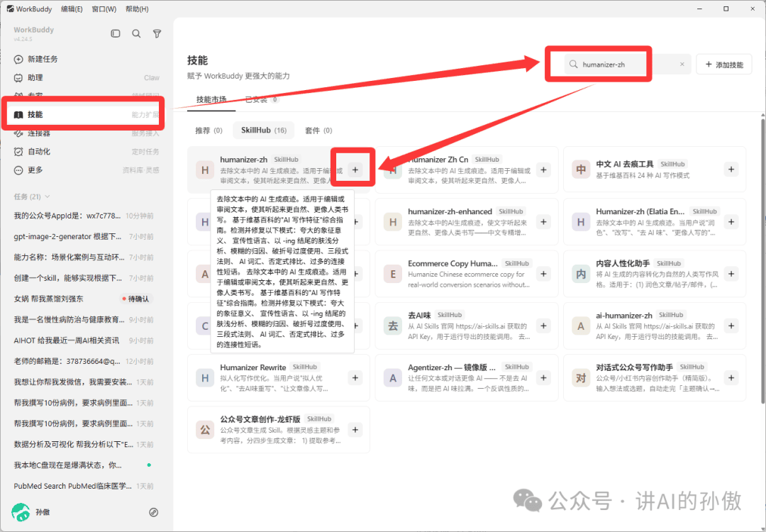Open task AIHOT 给我最近一周AI相关资讯
Viewport: 766px width, 532px height.
pyautogui.click(x=84, y=340)
